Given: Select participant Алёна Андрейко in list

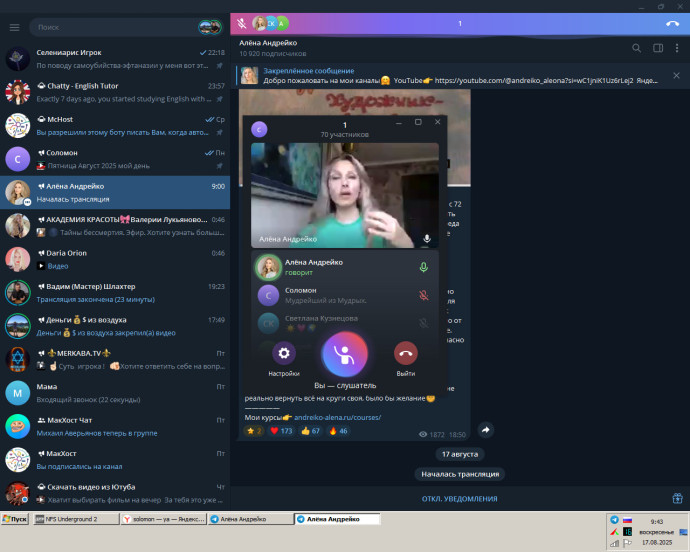Looking at the screenshot, I should coord(345,267).
